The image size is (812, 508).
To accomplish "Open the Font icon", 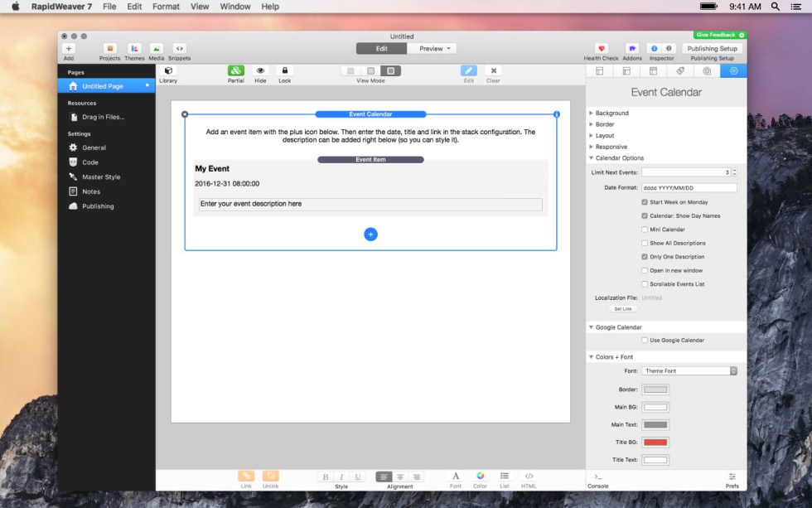I will [456, 477].
